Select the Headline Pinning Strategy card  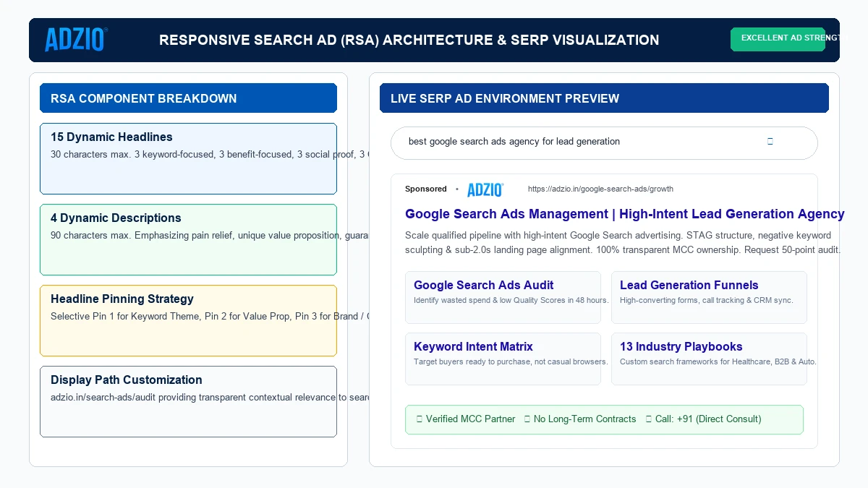[x=188, y=320]
